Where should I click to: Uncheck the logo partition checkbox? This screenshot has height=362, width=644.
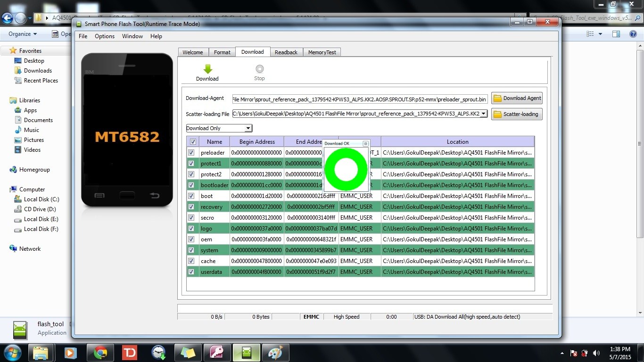[x=191, y=228]
